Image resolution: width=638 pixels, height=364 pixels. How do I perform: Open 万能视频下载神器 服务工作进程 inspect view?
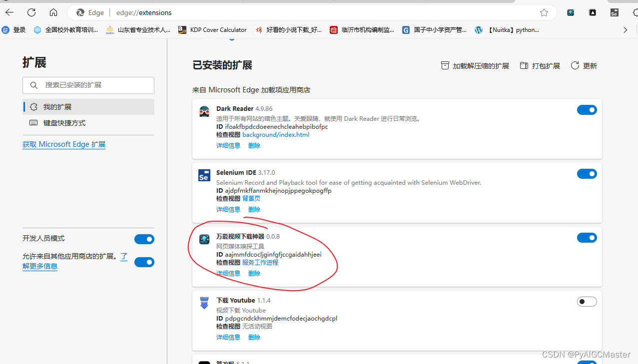pyautogui.click(x=260, y=263)
